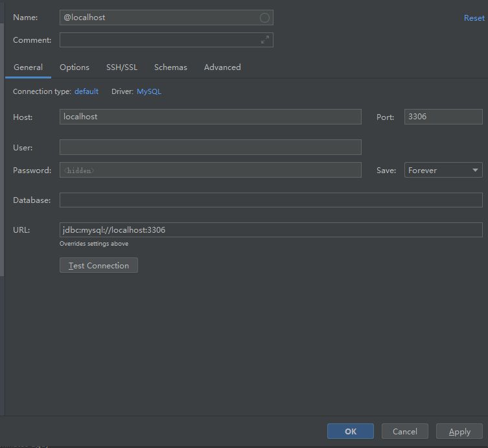Select the User text field
This screenshot has width=488, height=448.
click(210, 147)
